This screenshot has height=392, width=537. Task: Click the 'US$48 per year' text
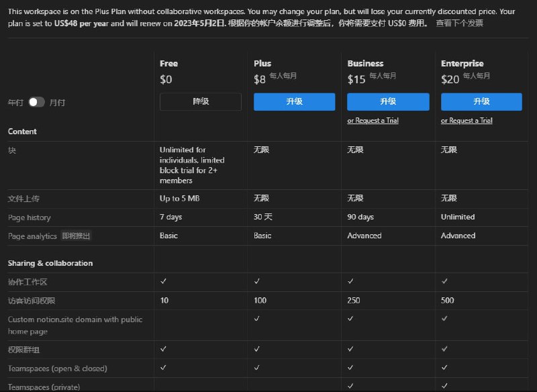tap(81, 23)
